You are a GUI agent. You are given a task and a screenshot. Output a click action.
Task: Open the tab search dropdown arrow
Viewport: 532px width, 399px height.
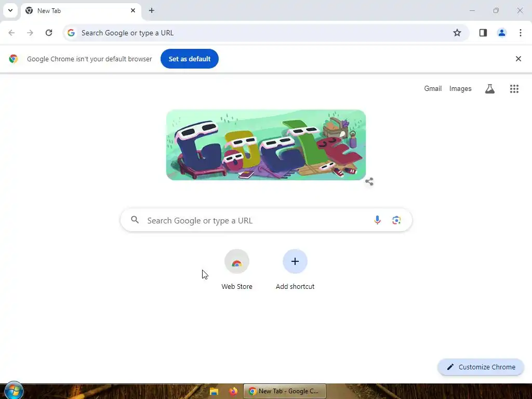coord(10,10)
